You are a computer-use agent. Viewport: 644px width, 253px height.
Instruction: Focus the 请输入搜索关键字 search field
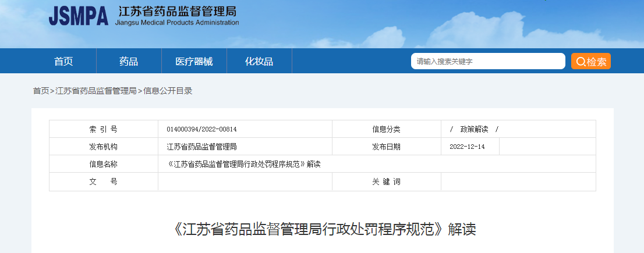(x=488, y=62)
